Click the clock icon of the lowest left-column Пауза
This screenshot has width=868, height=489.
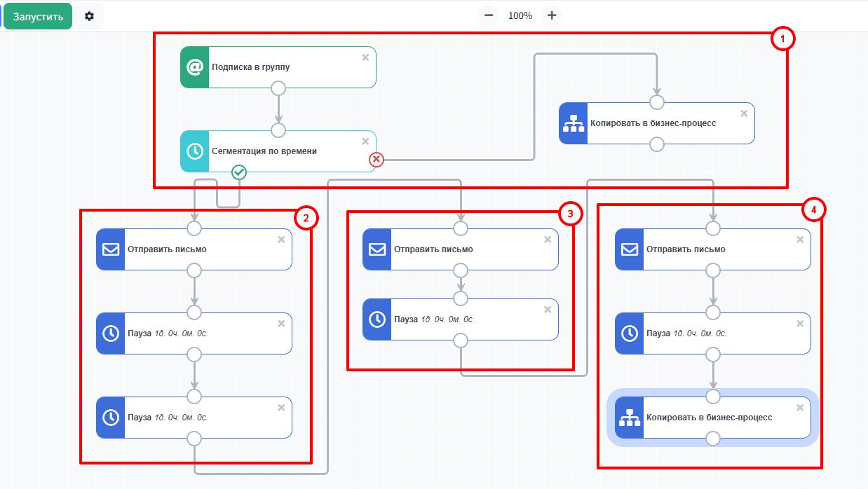coord(110,418)
